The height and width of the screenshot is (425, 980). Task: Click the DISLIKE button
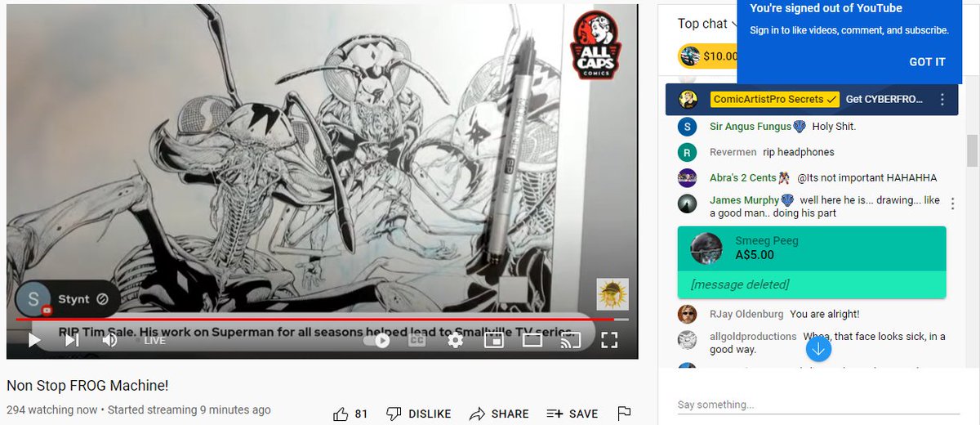pos(418,414)
